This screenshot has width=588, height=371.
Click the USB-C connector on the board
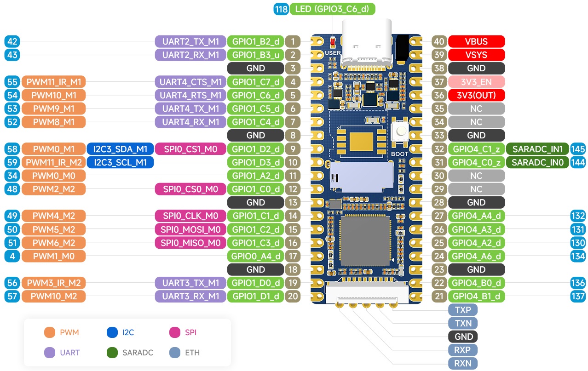[x=367, y=42]
